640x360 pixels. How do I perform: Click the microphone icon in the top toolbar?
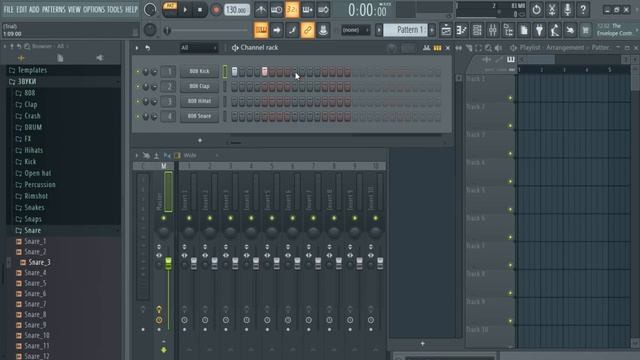[567, 9]
